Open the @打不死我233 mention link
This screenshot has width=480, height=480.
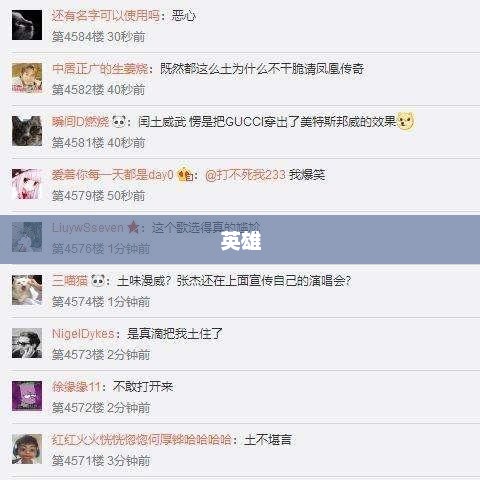(x=245, y=175)
